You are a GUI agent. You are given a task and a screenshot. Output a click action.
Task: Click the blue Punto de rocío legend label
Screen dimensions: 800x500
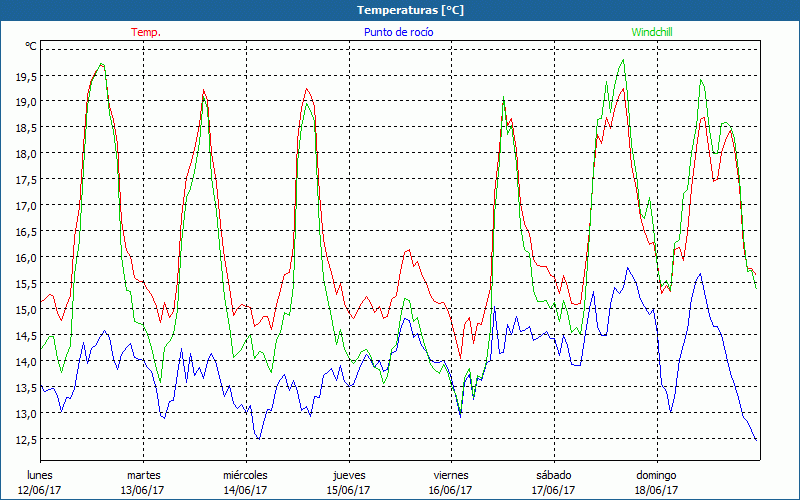tap(398, 32)
